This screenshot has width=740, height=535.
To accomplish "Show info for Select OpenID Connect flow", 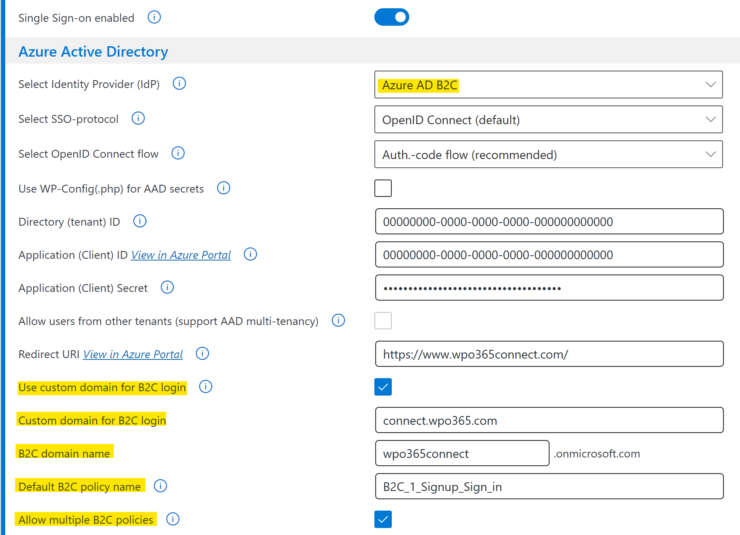I will (178, 153).
